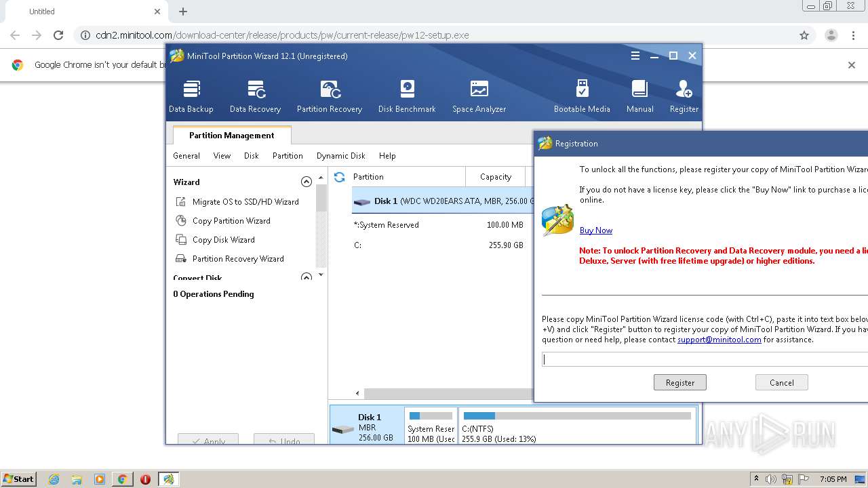The image size is (868, 488).
Task: Focus the license code text box
Action: (705, 360)
